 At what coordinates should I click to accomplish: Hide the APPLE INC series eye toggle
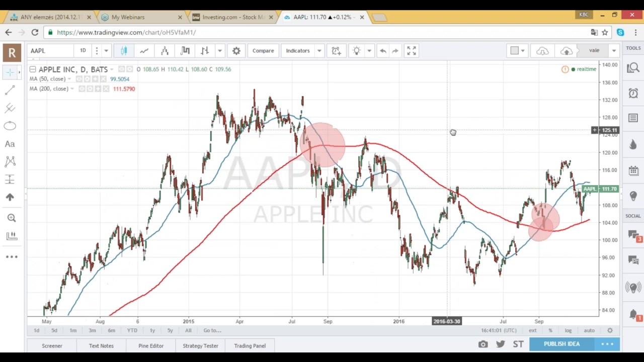coord(121,69)
